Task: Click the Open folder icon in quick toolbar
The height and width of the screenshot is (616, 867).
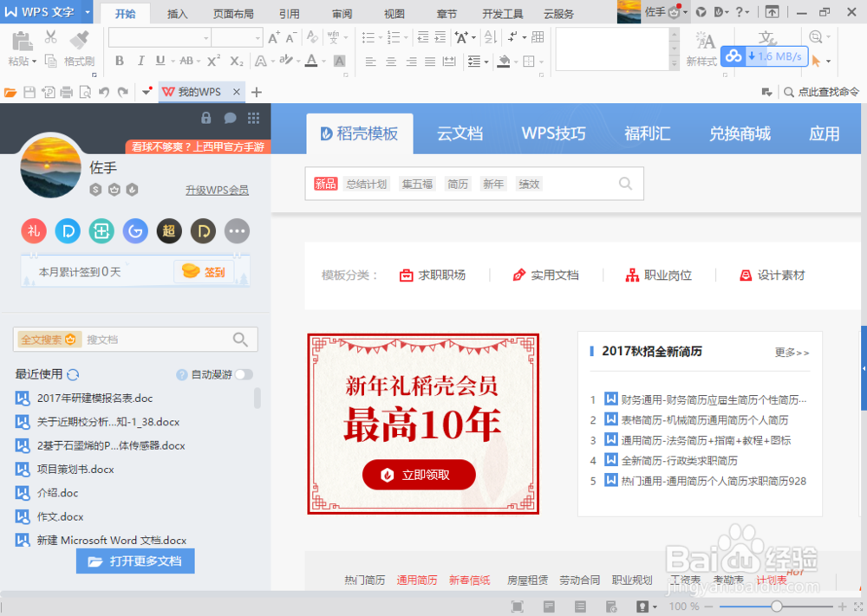Action: (x=10, y=92)
